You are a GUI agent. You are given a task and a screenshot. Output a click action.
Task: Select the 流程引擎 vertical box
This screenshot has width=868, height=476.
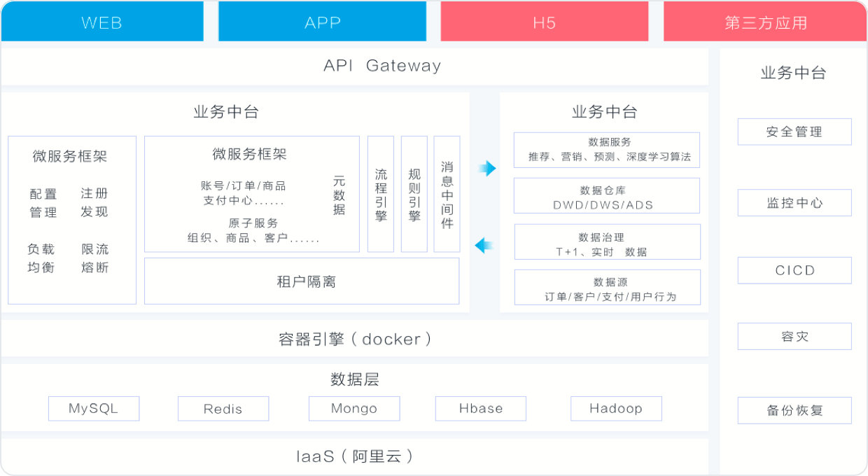pyautogui.click(x=381, y=194)
